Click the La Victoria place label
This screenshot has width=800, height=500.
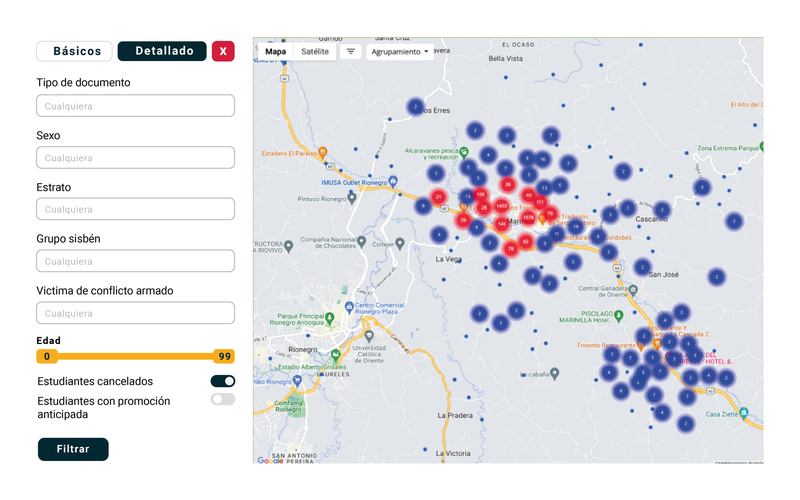453,453
